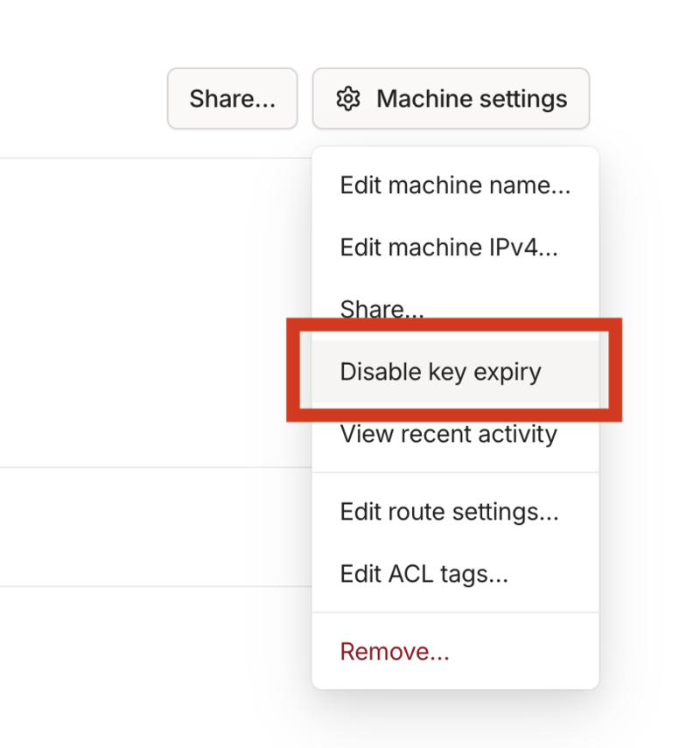Disable key expiry for this machine
Screen dimensions: 700x748
coord(441,372)
